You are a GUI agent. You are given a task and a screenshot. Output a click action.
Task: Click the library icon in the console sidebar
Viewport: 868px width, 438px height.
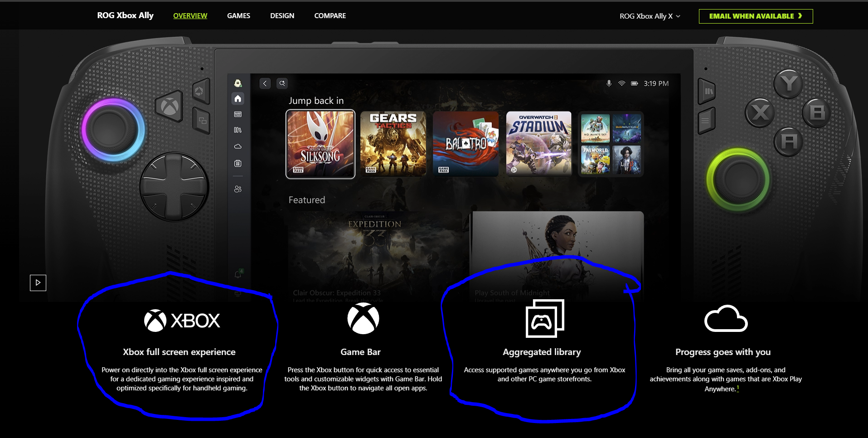(x=238, y=130)
